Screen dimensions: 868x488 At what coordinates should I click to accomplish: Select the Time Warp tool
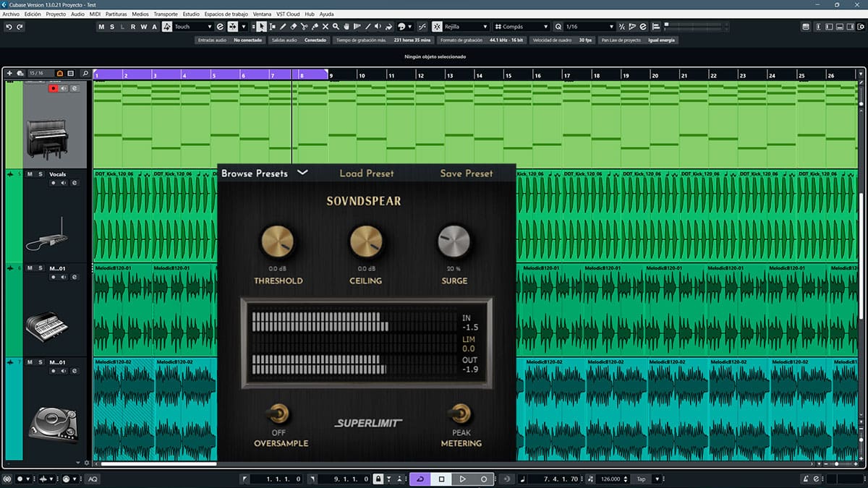(357, 27)
